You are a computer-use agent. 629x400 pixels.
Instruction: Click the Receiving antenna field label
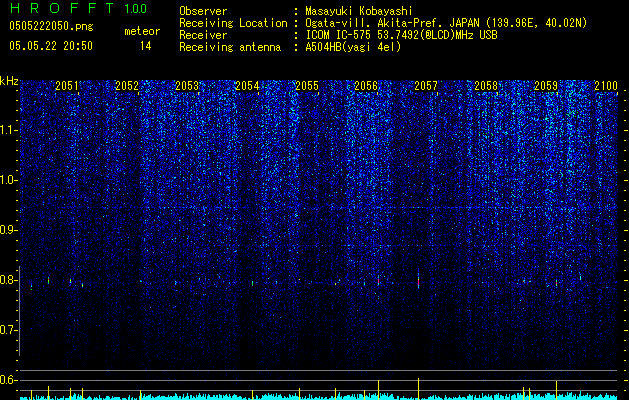point(230,47)
